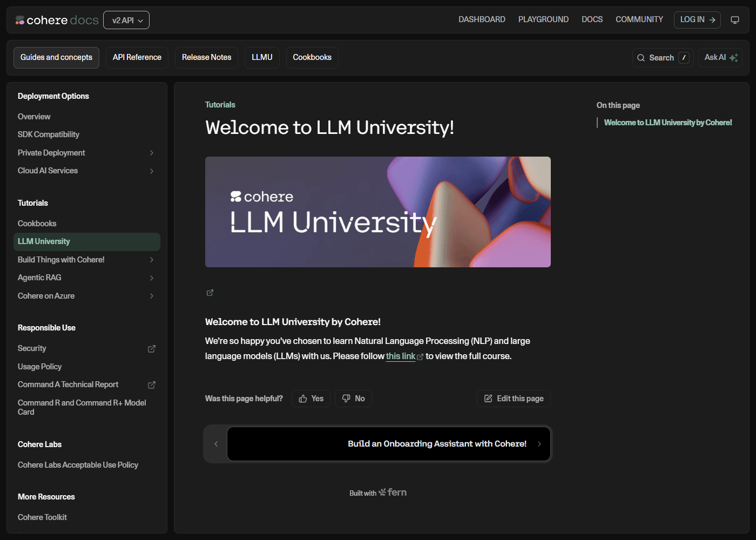
Task: Click the external link icon below banner
Action: click(210, 293)
